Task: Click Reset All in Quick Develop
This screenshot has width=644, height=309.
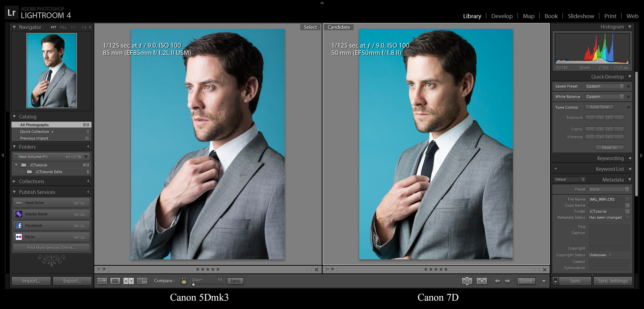Action: tap(609, 148)
